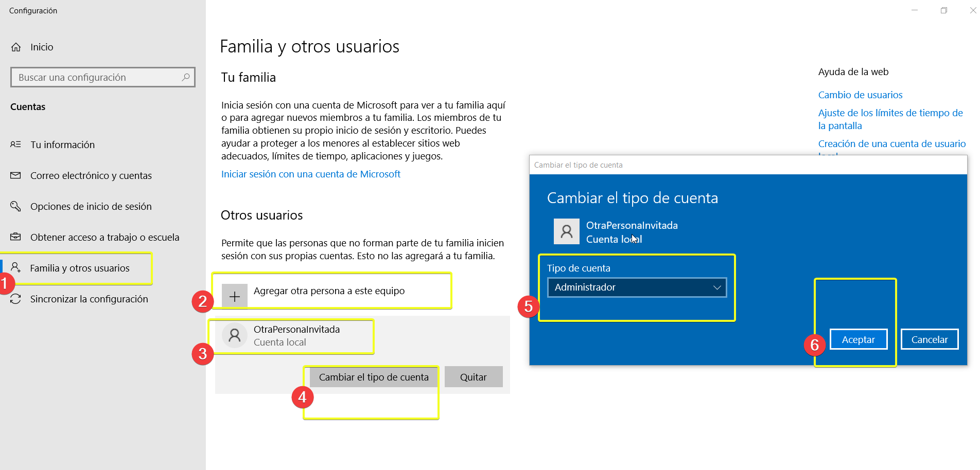Click the key icon for Opciones de inicio
Image resolution: width=980 pixels, height=470 pixels.
tap(16, 206)
